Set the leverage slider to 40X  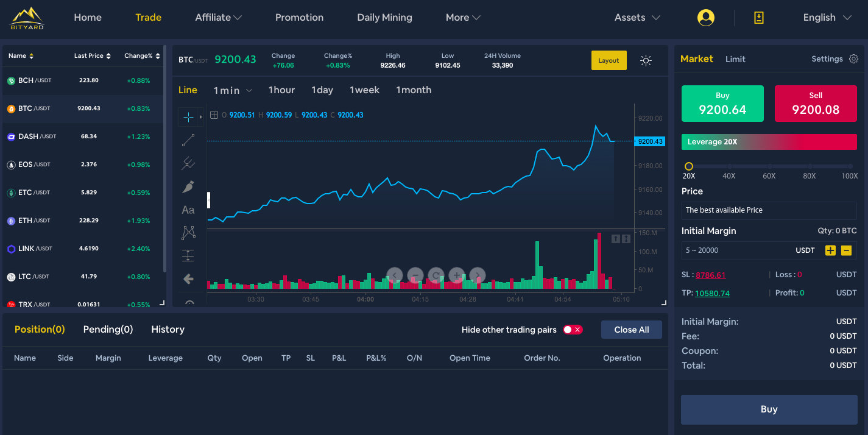click(x=729, y=166)
